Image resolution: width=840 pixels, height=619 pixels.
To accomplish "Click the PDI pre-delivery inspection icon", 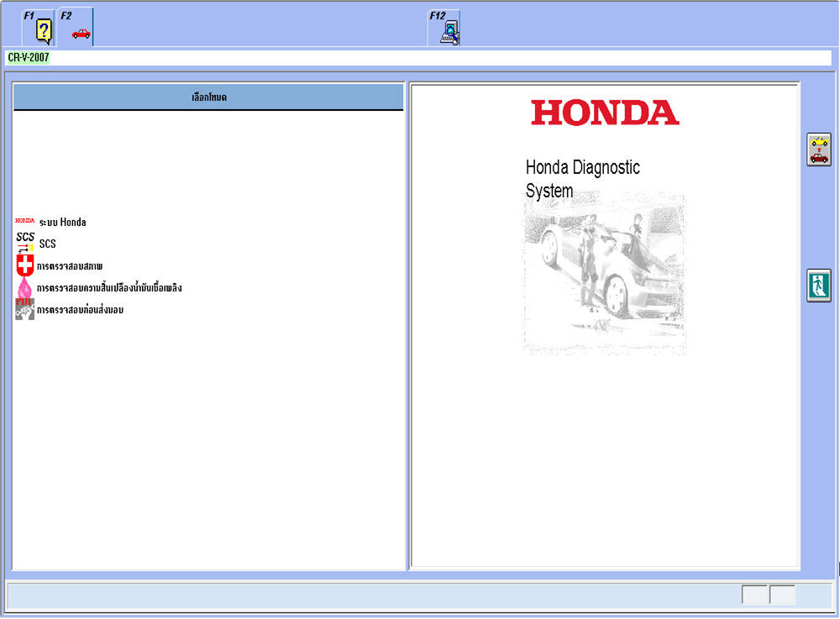I will click(24, 309).
